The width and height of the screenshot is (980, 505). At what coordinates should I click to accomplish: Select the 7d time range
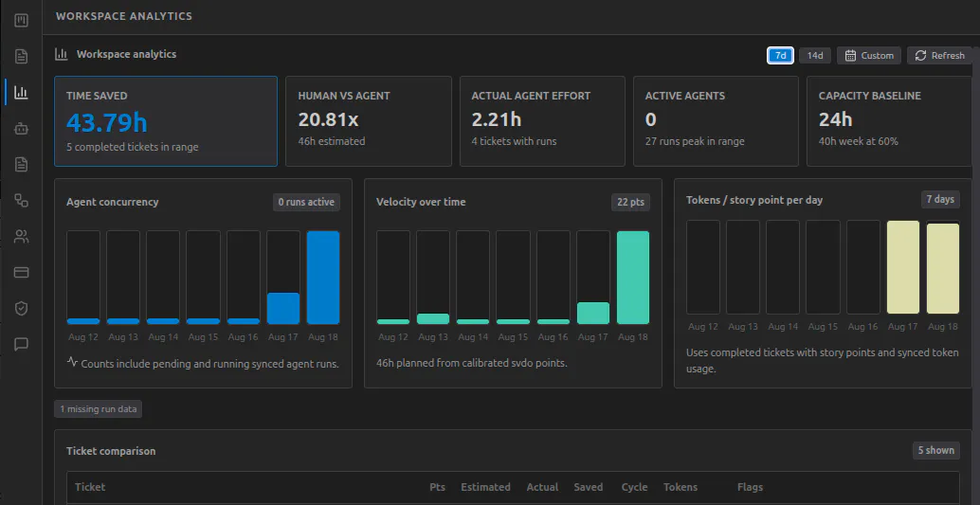[781, 56]
